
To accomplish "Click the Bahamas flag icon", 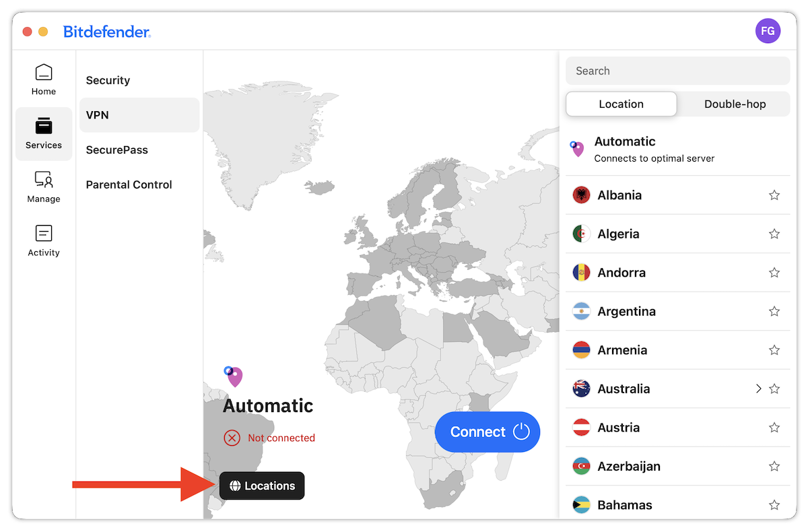I will 581,505.
